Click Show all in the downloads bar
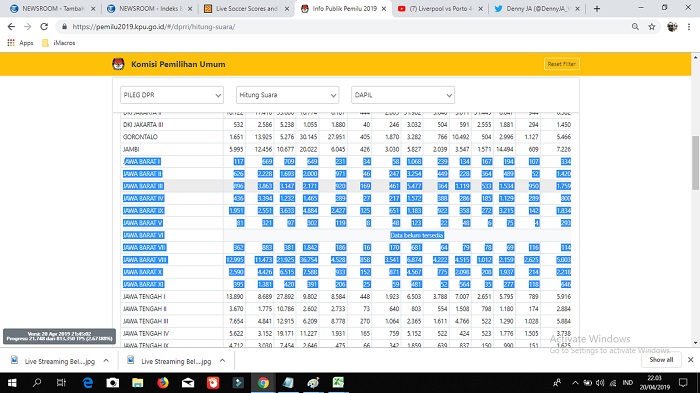Image resolution: width=700 pixels, height=393 pixels. coord(661,360)
